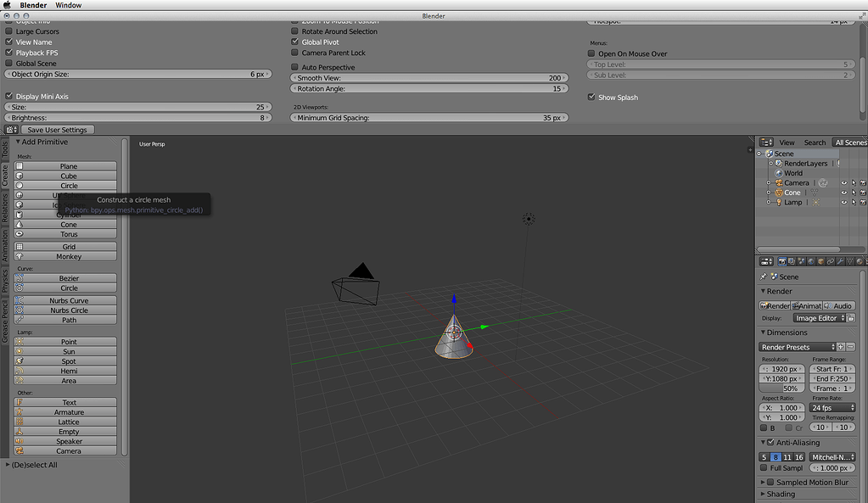Collapse the Dimensions panel
This screenshot has height=503, width=868.
(763, 333)
